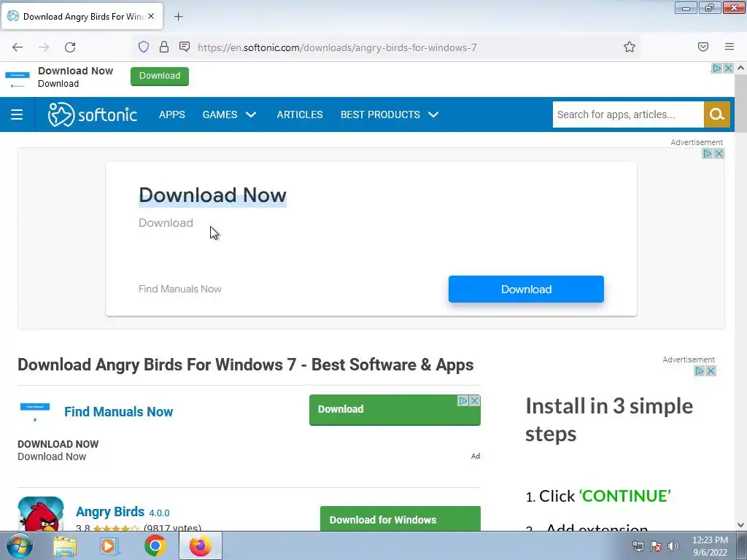Go back with the browser back arrow
Screen dimensions: 747x560
(18, 47)
